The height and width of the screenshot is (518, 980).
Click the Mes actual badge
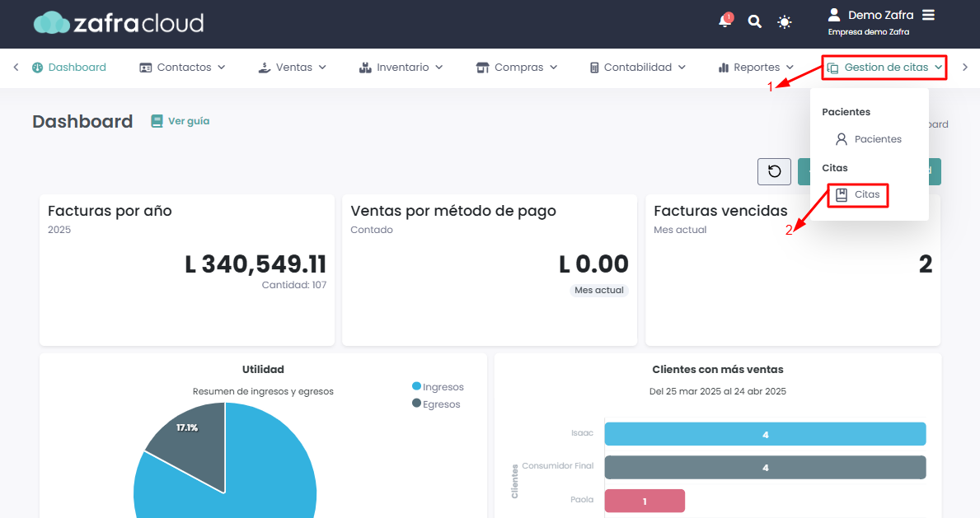pyautogui.click(x=598, y=290)
